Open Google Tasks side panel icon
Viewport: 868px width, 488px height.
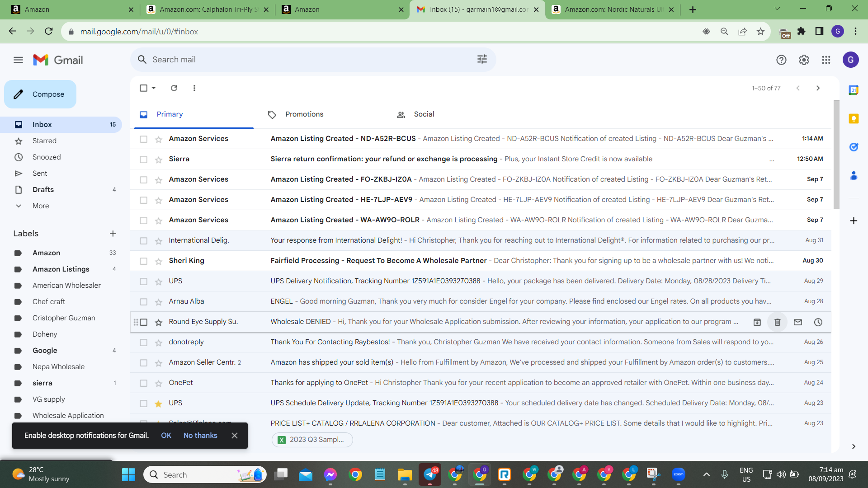pos(854,147)
